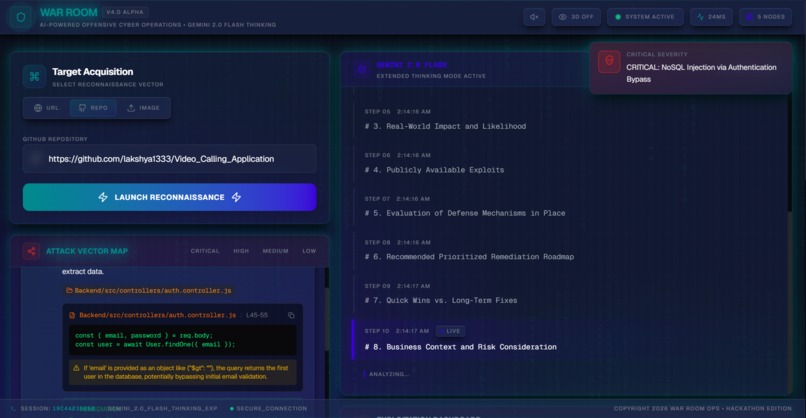Open the NoSQL Injection critical alert notification
The image size is (806, 418).
click(x=690, y=68)
